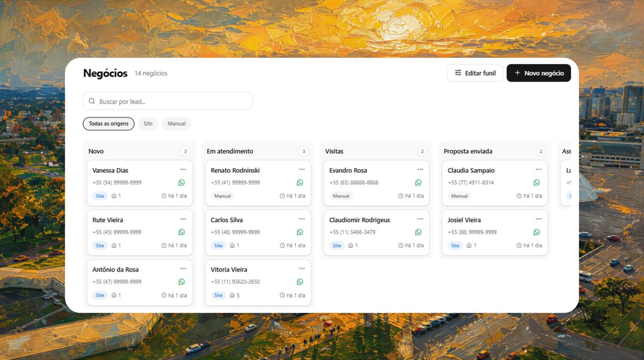The height and width of the screenshot is (360, 644).
Task: Click the property house icon on Josiel Vieira card
Action: click(x=469, y=245)
